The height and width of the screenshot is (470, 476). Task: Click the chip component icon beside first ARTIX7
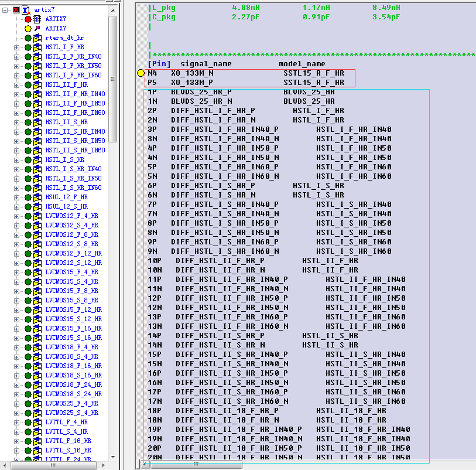pos(37,19)
